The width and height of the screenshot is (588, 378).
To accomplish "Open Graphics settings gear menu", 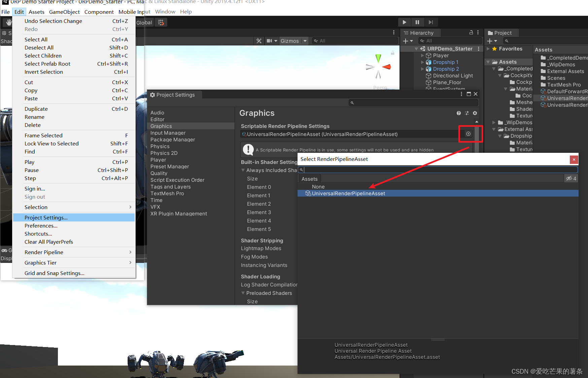I will 475,113.
